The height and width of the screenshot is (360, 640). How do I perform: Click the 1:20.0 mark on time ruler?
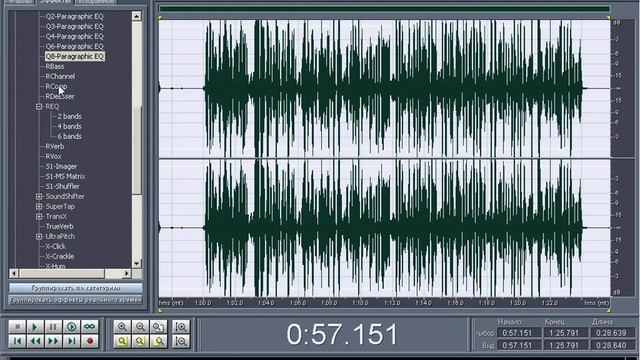518,303
